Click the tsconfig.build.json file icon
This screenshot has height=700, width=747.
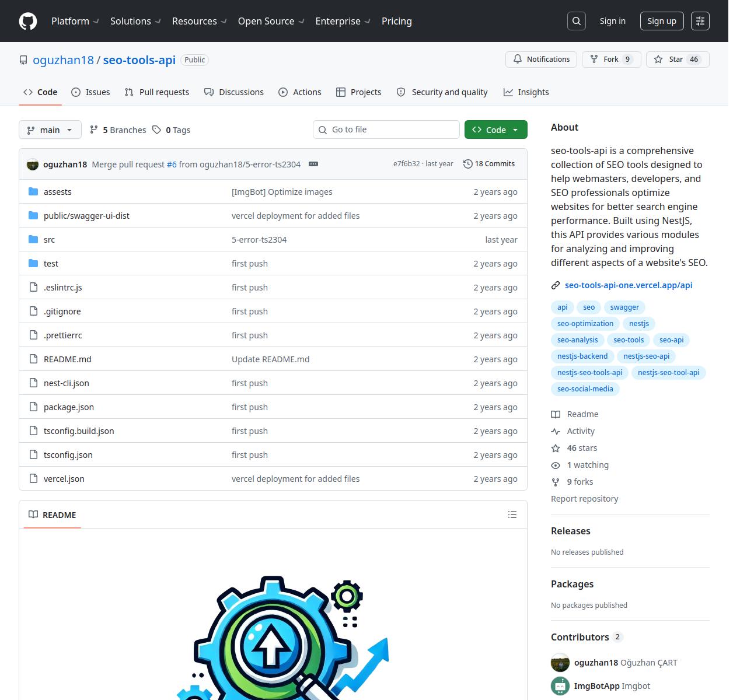[x=33, y=430]
